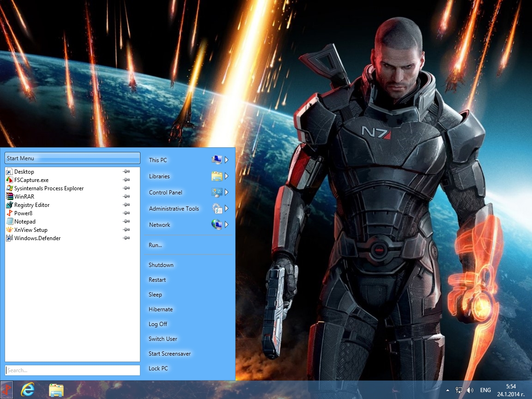The image size is (532, 399).
Task: Expand the Libraries submenu arrow
Action: coord(227,176)
